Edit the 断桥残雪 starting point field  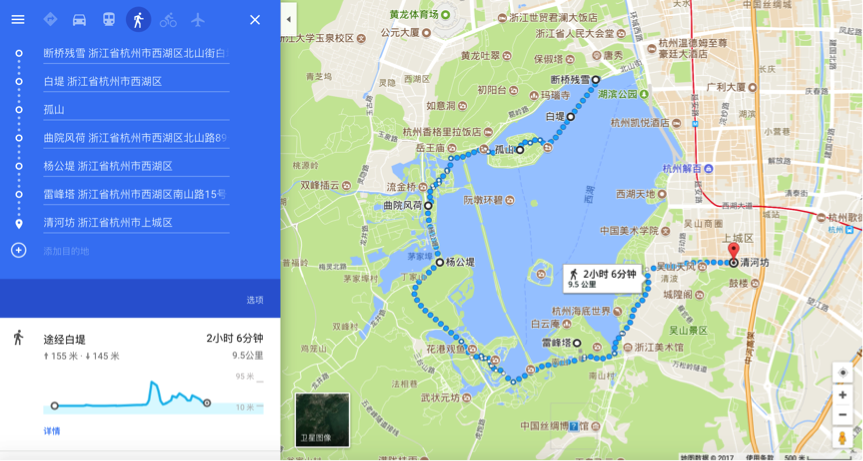click(136, 53)
